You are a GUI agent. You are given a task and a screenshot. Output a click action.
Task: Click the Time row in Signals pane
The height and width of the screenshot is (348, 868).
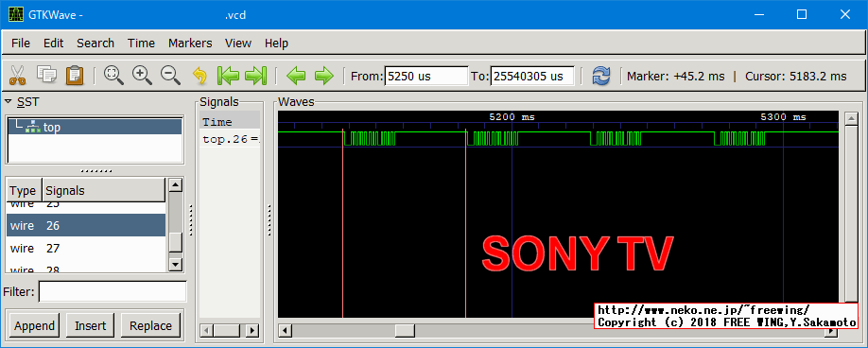click(230, 122)
